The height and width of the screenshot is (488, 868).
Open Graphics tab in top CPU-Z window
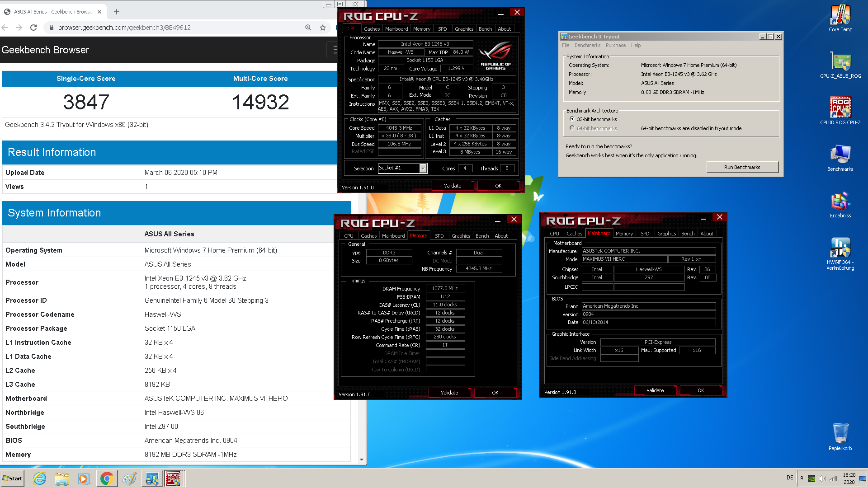click(464, 29)
